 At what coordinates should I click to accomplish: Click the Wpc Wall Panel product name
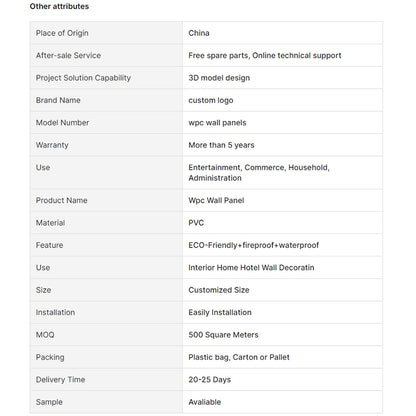click(x=216, y=200)
